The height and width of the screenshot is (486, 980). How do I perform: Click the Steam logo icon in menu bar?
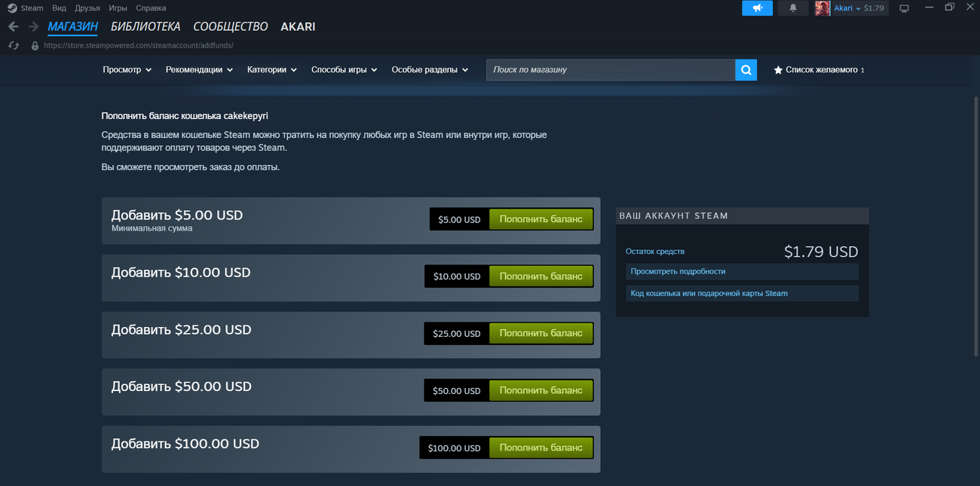pos(12,8)
